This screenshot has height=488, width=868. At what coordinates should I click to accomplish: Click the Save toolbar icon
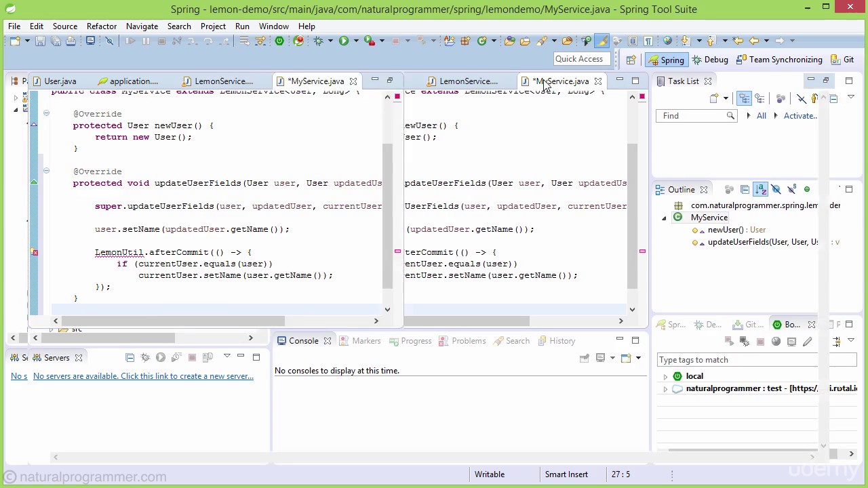[40, 41]
